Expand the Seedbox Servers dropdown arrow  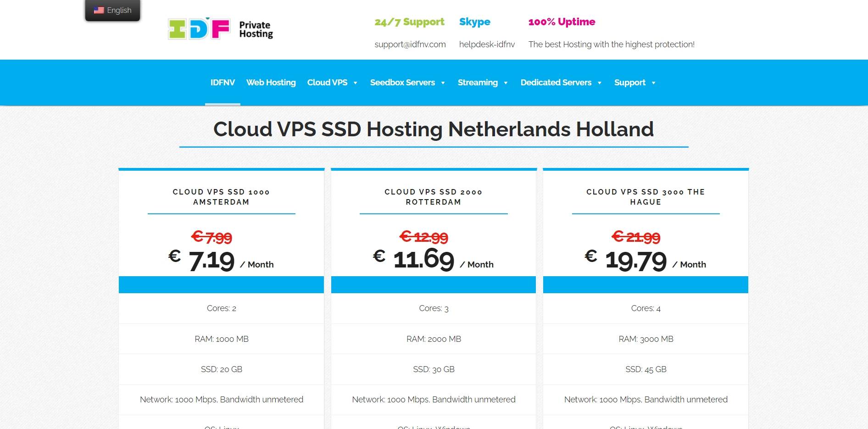pos(443,83)
